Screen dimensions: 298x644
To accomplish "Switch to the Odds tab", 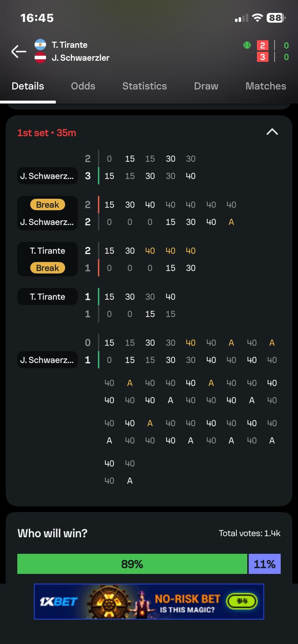I will click(x=83, y=86).
